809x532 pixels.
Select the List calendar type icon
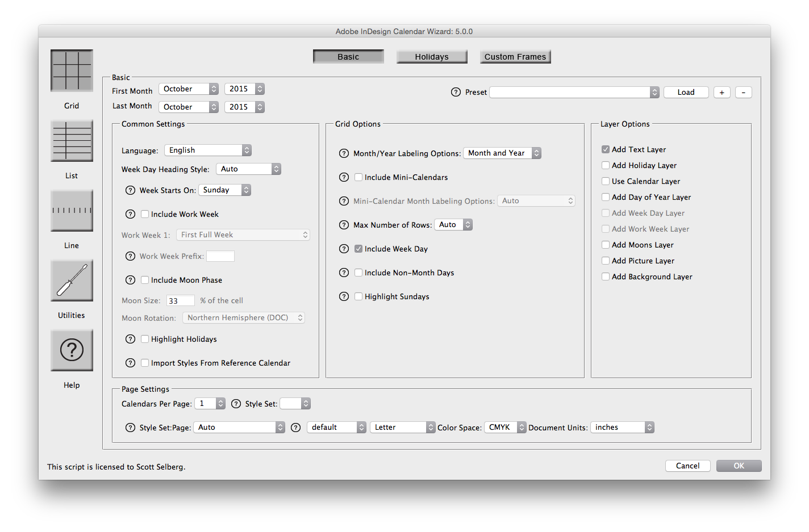(72, 140)
